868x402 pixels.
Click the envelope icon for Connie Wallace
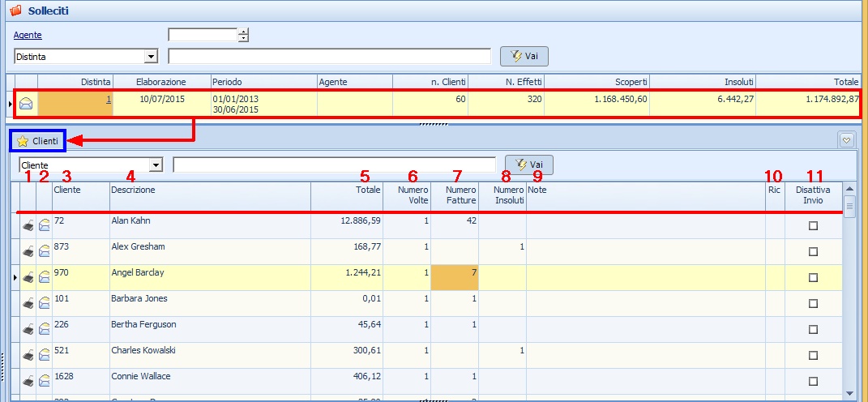tap(45, 382)
